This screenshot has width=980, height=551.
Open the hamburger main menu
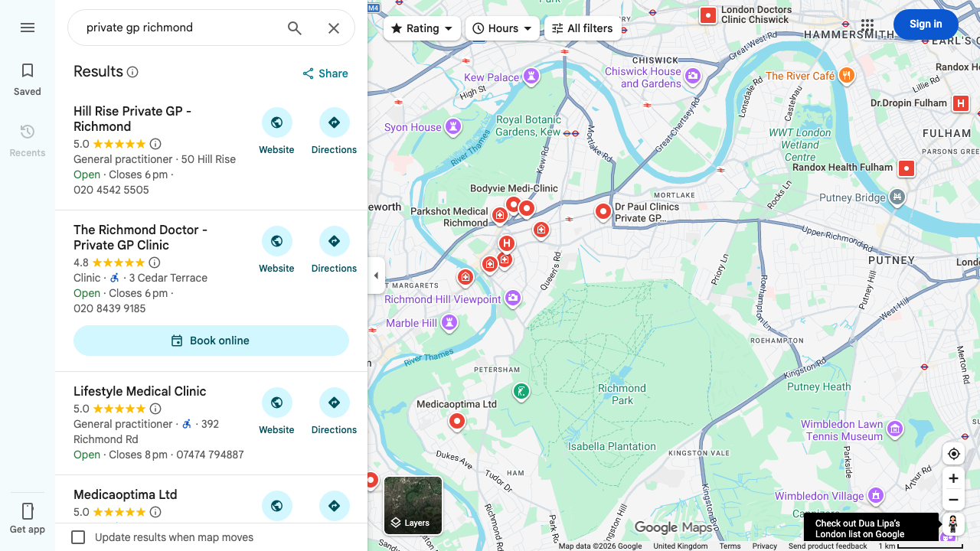pyautogui.click(x=28, y=28)
